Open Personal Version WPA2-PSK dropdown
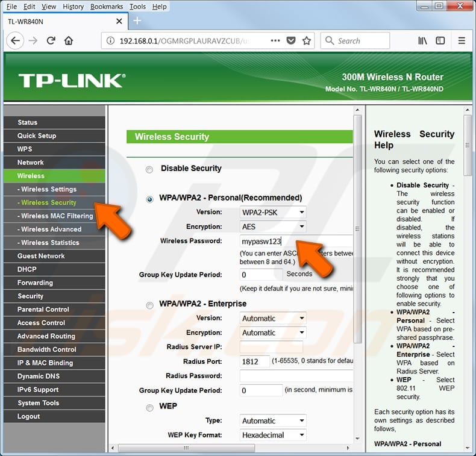476x456 pixels. (x=272, y=212)
